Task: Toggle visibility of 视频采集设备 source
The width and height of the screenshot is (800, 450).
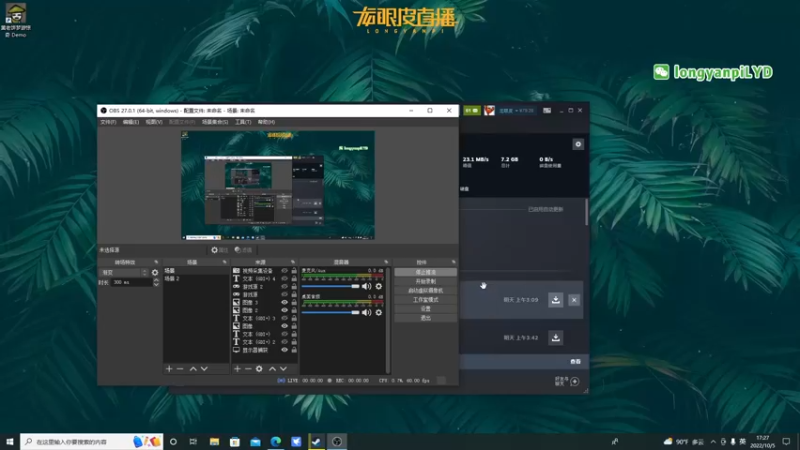Action: (x=285, y=271)
